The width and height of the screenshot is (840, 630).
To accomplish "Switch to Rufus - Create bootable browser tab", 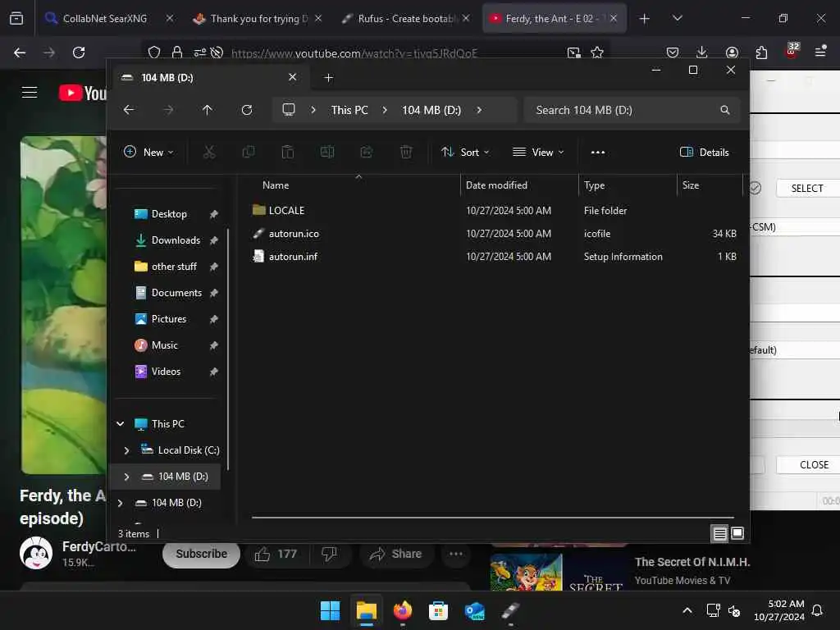I will coord(405,18).
